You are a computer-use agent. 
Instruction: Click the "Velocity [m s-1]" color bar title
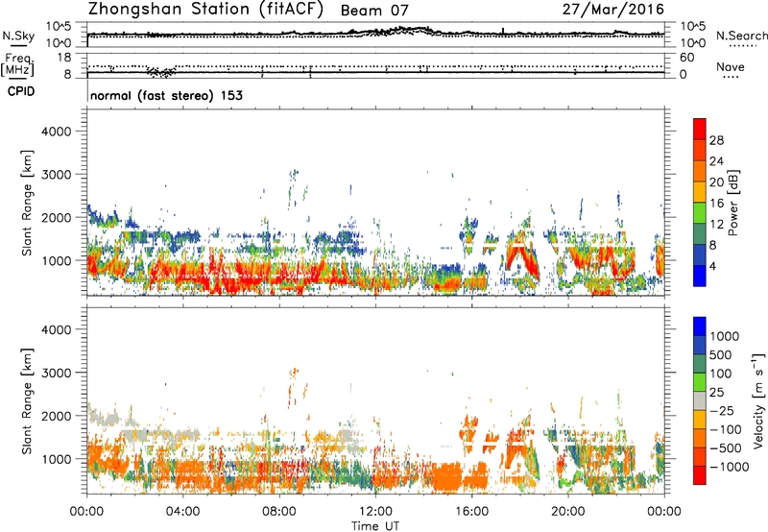(758, 400)
